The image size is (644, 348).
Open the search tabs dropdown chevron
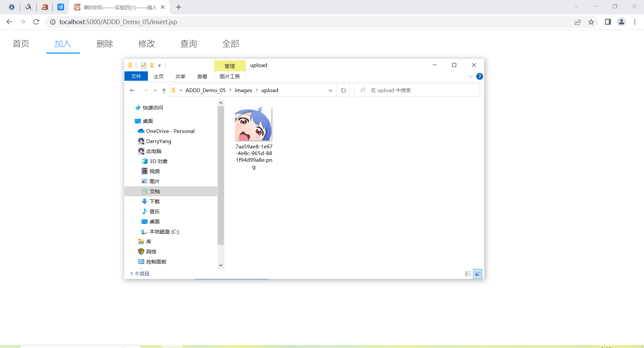[x=577, y=6]
